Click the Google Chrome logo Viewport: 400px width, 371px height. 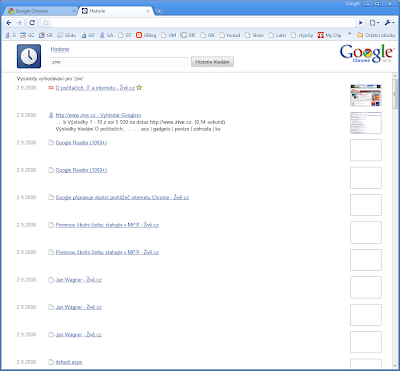366,54
